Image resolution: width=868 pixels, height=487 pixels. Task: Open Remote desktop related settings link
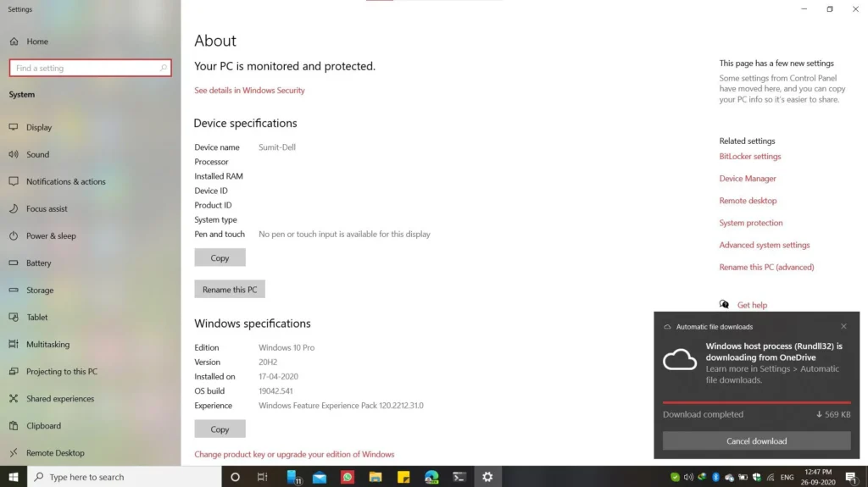pos(748,201)
